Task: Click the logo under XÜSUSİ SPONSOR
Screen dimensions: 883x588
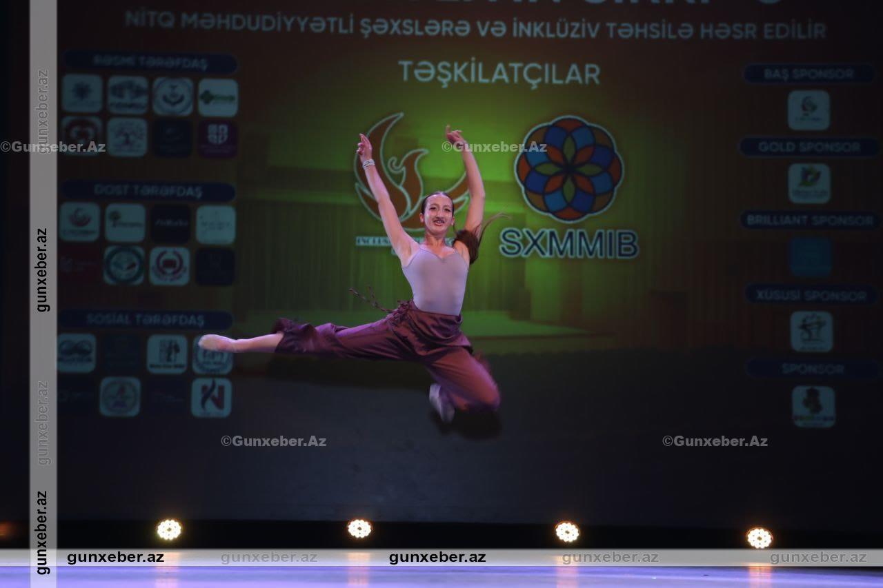Action: coord(811,332)
